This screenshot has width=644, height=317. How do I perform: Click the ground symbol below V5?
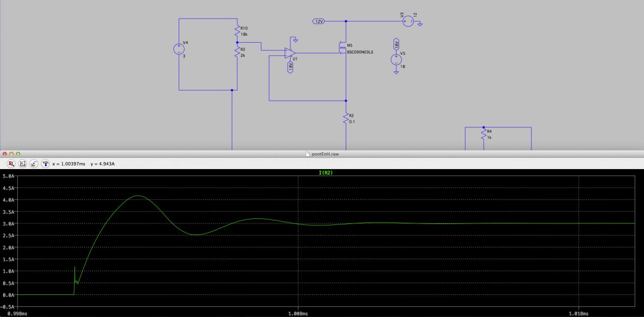pos(396,73)
